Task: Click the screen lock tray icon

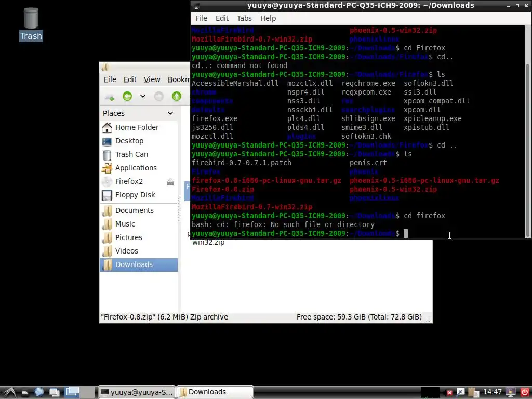Action: [x=510, y=392]
